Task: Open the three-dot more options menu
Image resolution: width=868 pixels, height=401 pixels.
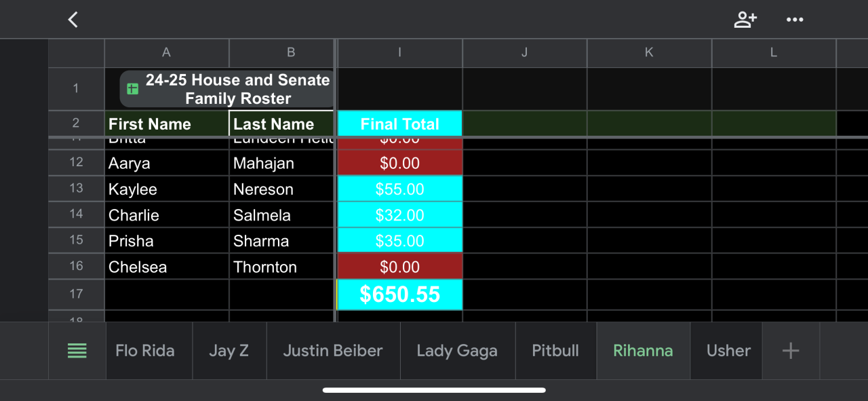Action: 795,20
